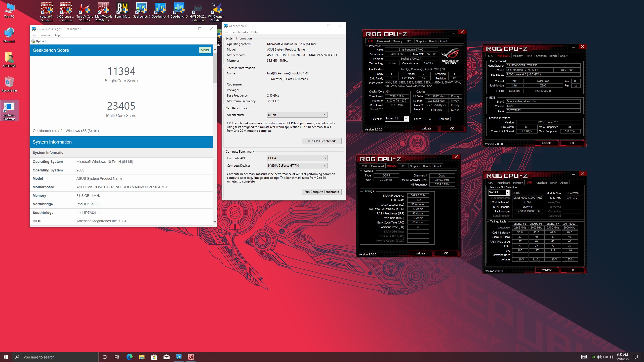The height and width of the screenshot is (362, 644).
Task: Open Network desktop icon
Action: pyautogui.click(x=9, y=35)
